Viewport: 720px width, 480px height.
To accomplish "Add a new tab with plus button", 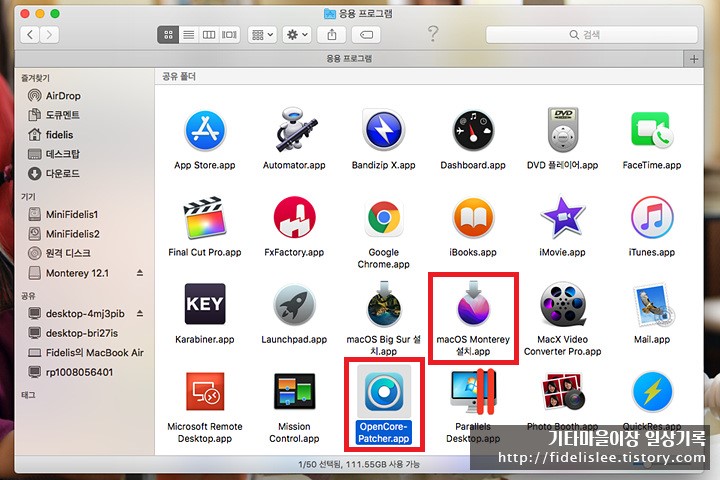I will coord(694,59).
